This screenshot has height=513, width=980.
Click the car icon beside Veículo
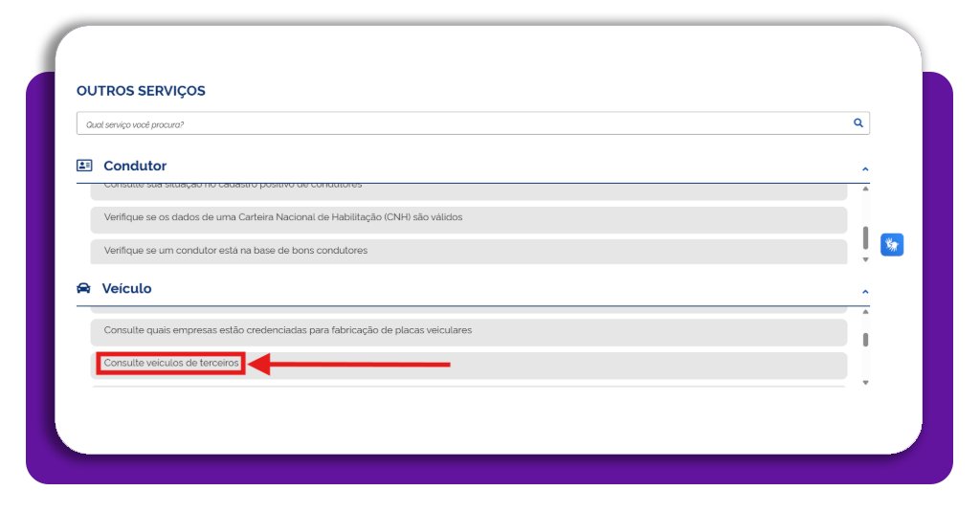coord(83,288)
